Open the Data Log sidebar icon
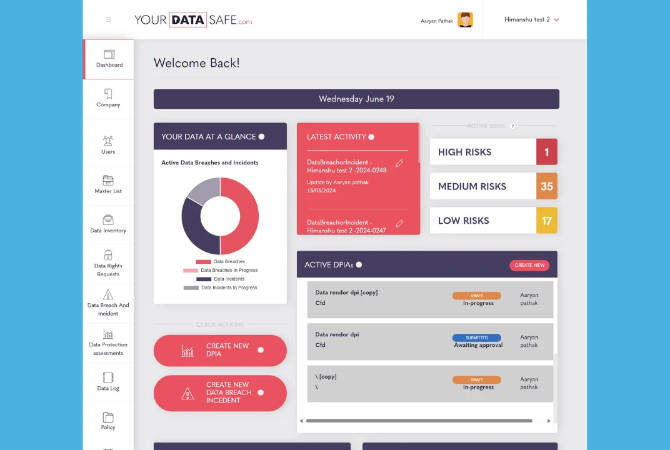The height and width of the screenshot is (450, 670). [x=108, y=377]
